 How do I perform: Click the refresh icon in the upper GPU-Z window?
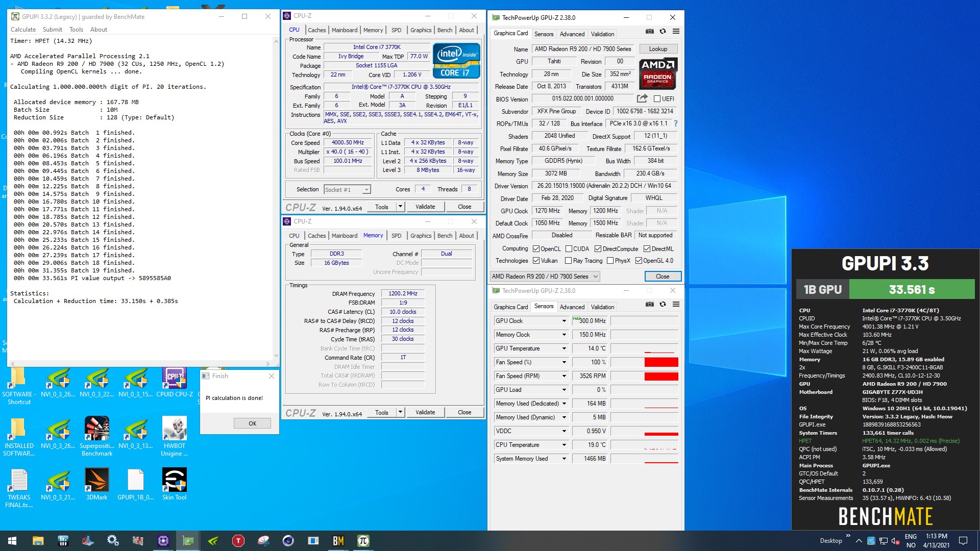click(663, 31)
